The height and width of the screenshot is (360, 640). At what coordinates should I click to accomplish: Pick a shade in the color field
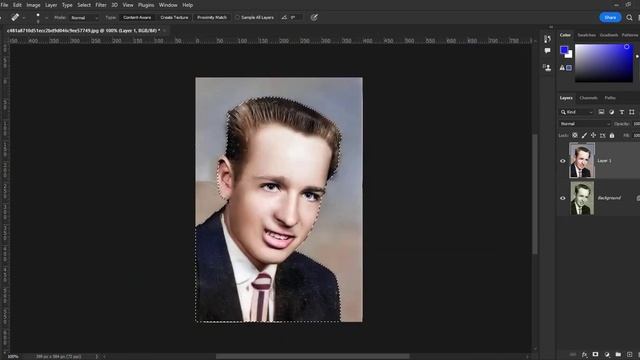click(x=604, y=63)
